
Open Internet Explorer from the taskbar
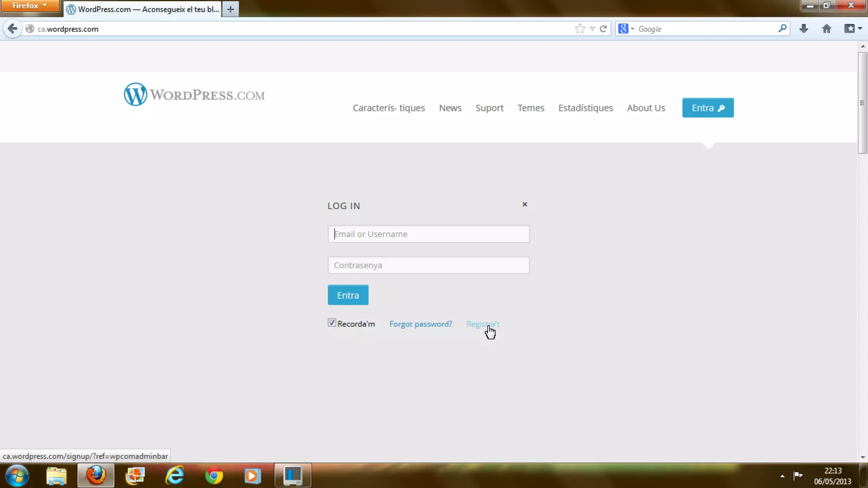(x=175, y=475)
